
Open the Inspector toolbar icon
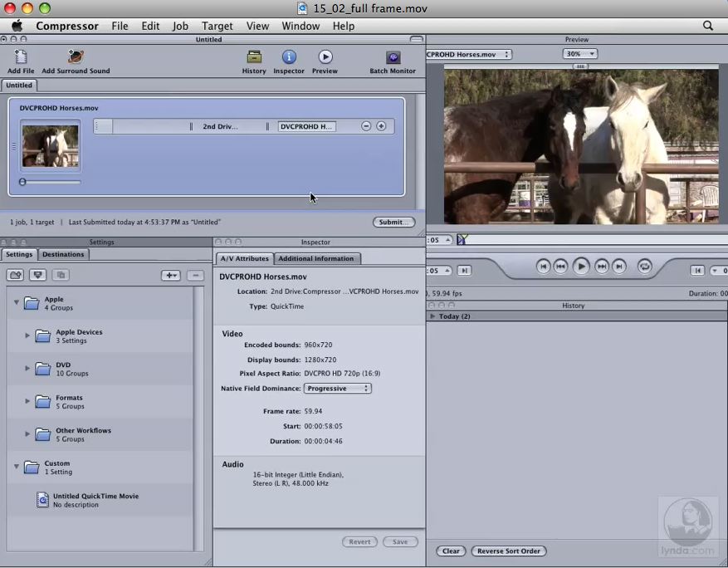289,57
